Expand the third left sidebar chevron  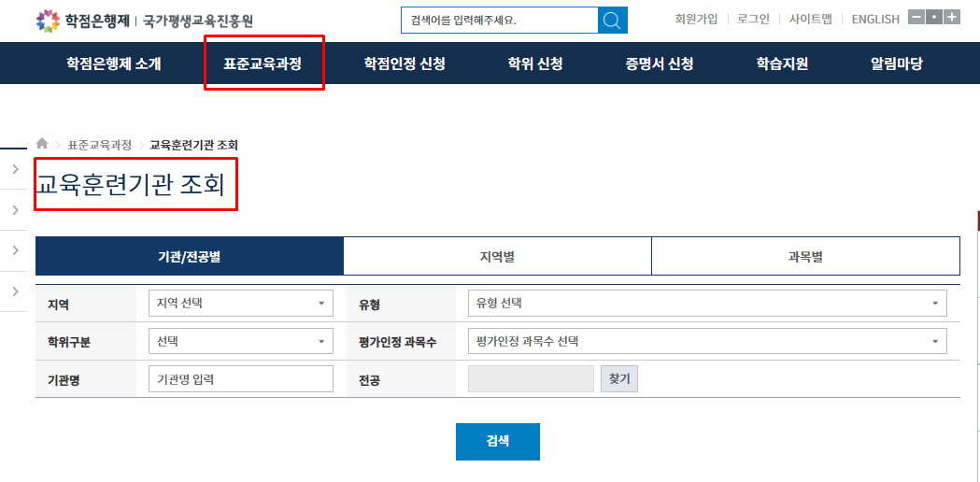click(16, 250)
